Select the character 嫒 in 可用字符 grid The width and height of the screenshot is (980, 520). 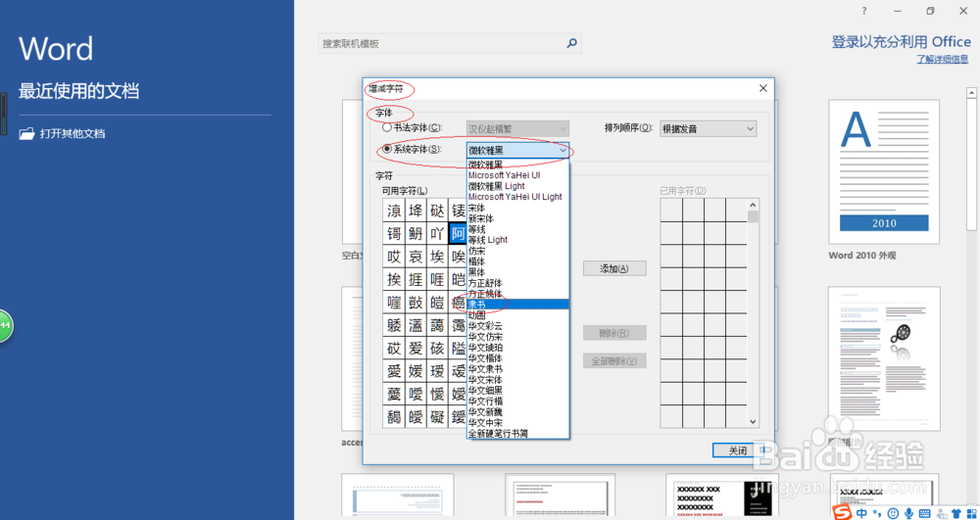coord(416,372)
